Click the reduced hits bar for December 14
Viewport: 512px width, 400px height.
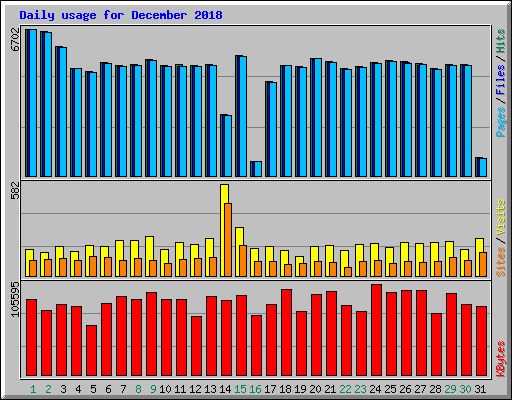226,145
